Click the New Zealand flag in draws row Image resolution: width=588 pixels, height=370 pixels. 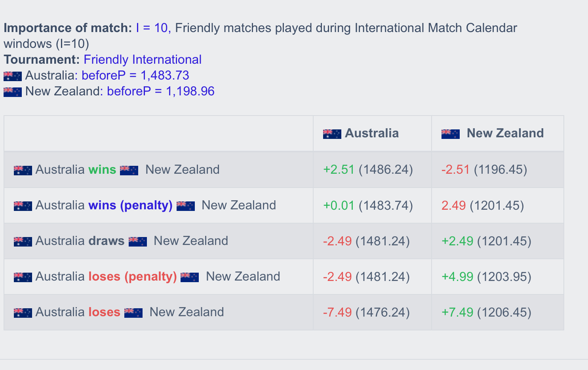[x=138, y=241]
